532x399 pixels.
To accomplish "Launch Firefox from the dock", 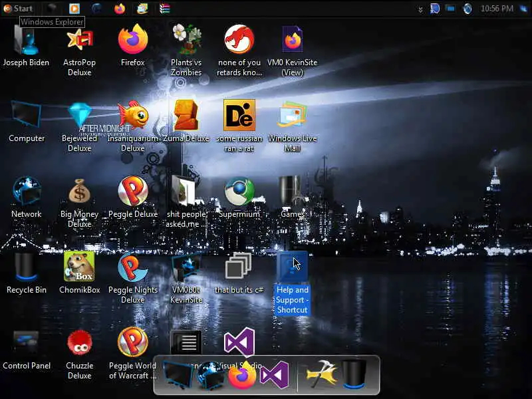I will pyautogui.click(x=242, y=376).
